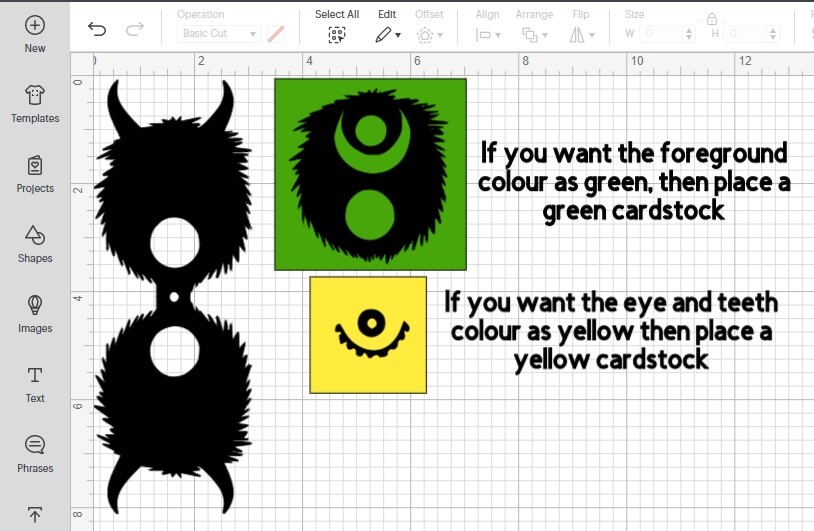Expand the Flip dropdown arrow

coord(592,35)
